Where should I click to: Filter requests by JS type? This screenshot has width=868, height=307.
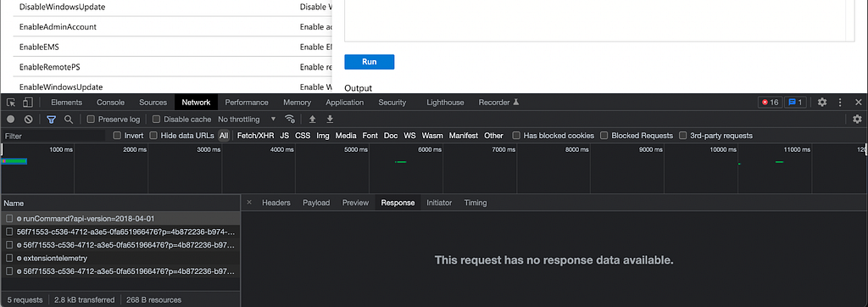[285, 136]
